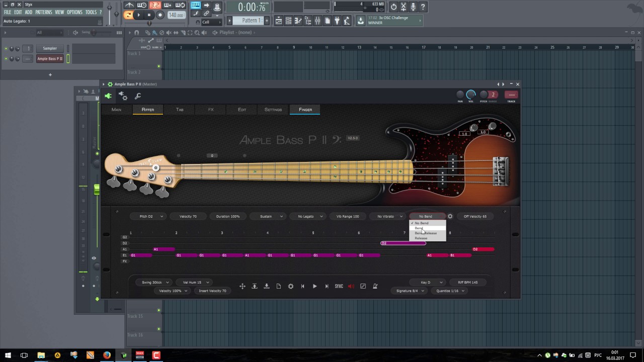Open the FL Studio mixer icon
Viewport: 644px width, 362px height.
click(x=317, y=21)
